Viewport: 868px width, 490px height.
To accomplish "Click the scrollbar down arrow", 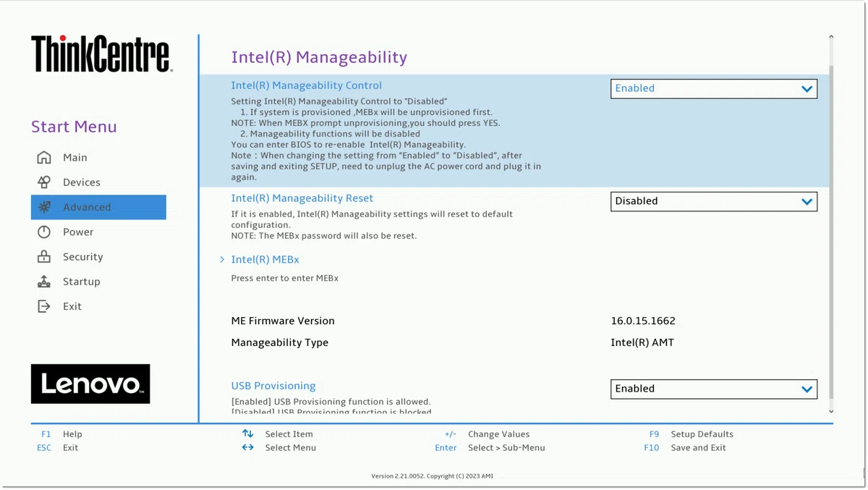I will [x=831, y=411].
